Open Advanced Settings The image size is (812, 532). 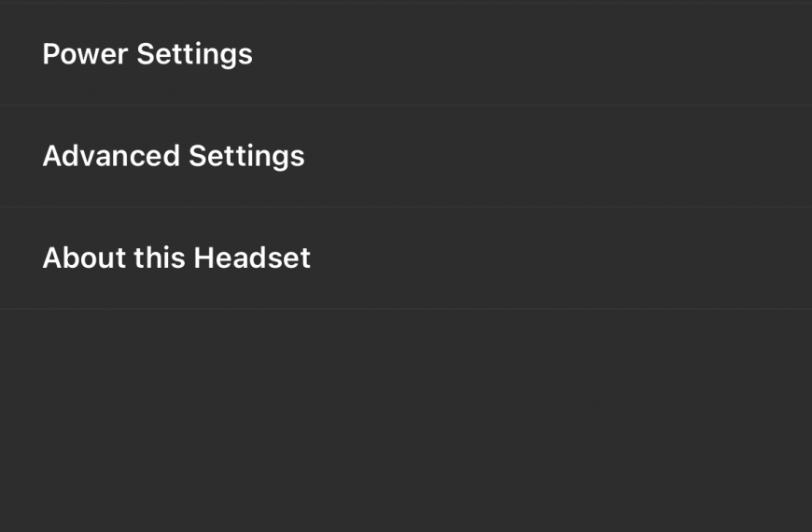pyautogui.click(x=406, y=156)
